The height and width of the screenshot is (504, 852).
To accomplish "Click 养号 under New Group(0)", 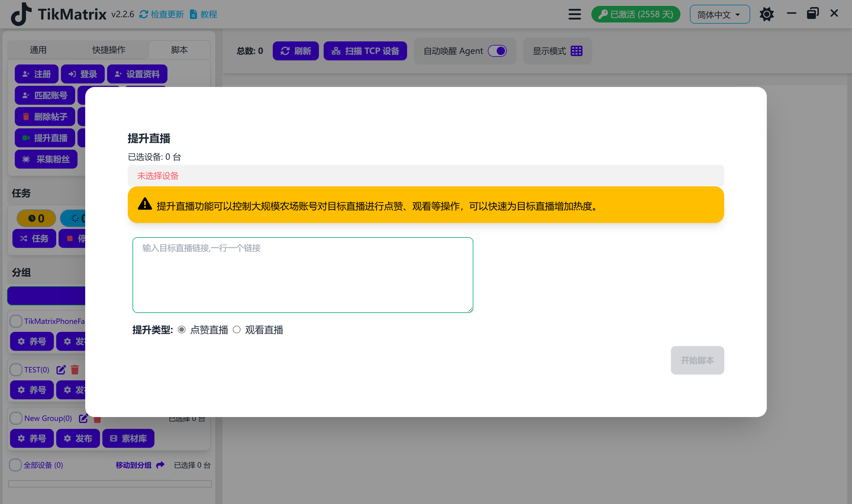I will click(32, 438).
